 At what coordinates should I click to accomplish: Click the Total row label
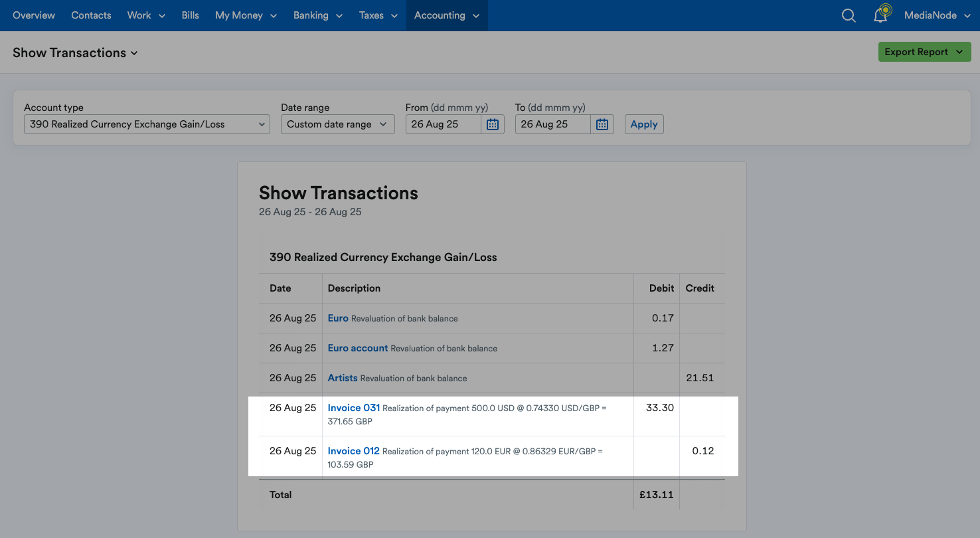[281, 495]
